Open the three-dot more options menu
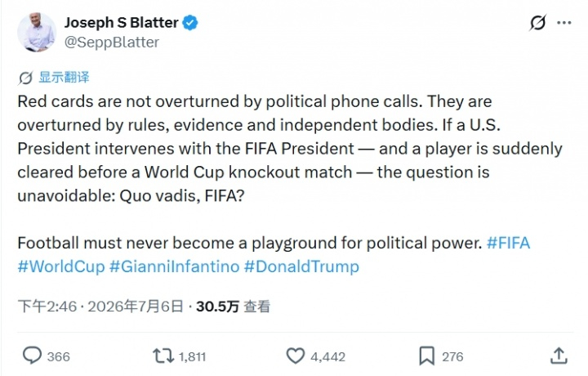The height and width of the screenshot is (376, 588). point(564,23)
